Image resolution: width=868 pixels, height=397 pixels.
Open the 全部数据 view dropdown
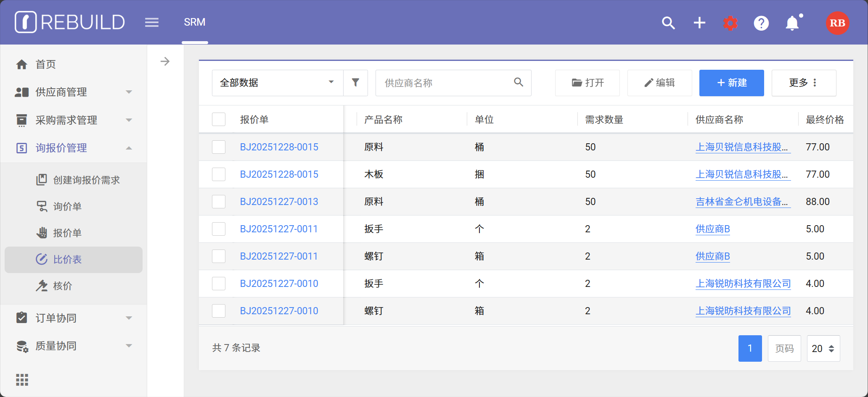(277, 83)
